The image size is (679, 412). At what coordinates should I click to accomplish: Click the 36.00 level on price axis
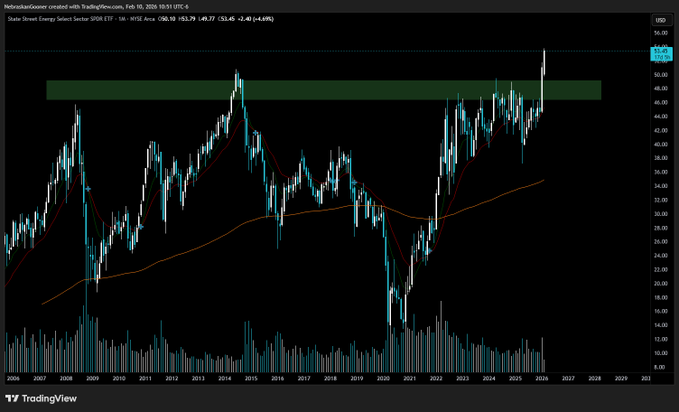pos(660,172)
